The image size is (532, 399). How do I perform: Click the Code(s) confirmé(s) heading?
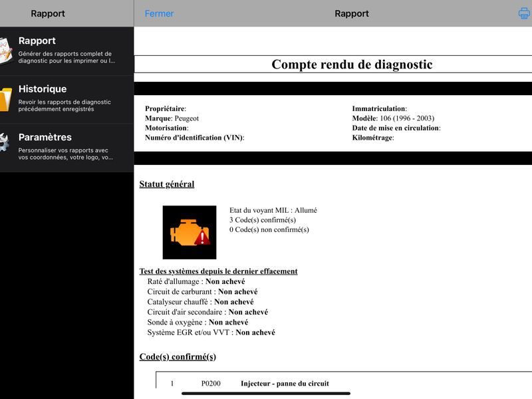coord(178,356)
